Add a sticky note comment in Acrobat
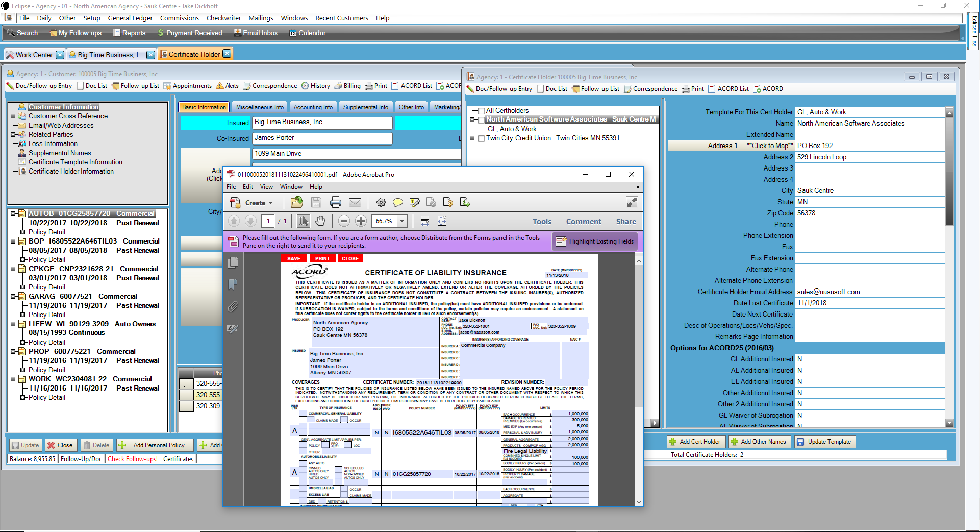Viewport: 980px width, 532px height. coord(398,203)
